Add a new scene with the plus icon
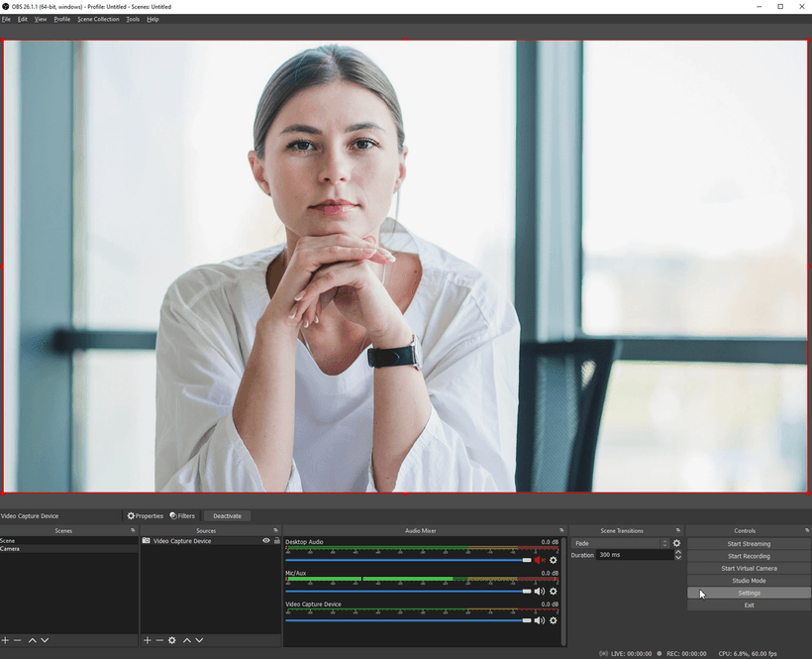This screenshot has height=659, width=812. coord(5,640)
